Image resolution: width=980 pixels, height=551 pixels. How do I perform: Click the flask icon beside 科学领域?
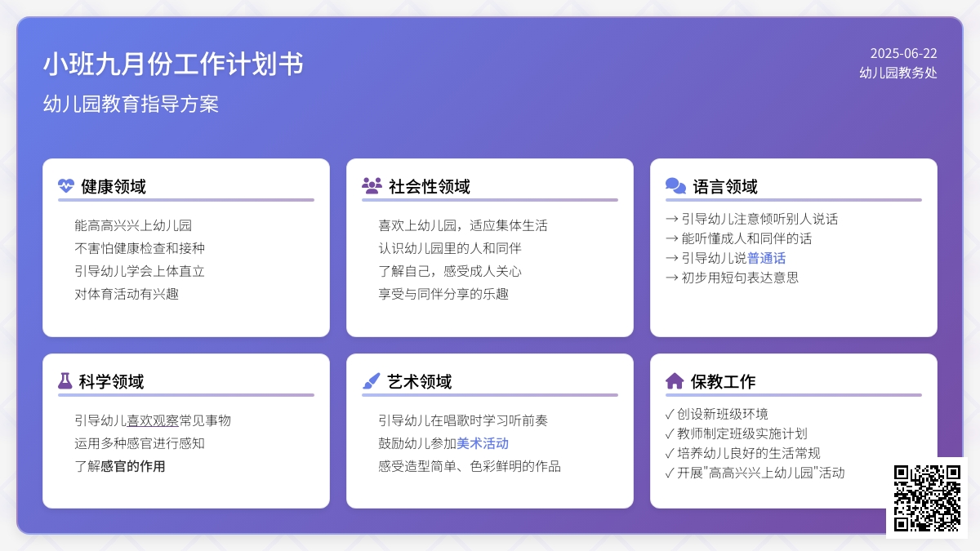coord(65,381)
